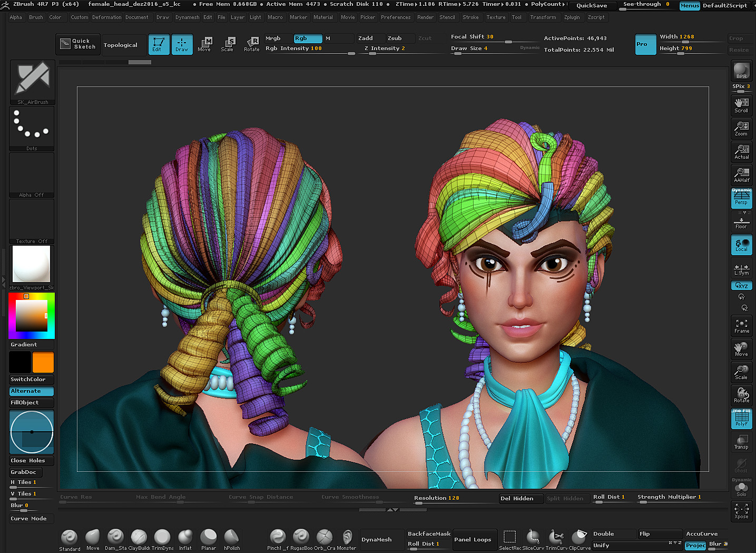The width and height of the screenshot is (756, 553).
Task: Open the Texture Off picker
Action: [x=32, y=222]
